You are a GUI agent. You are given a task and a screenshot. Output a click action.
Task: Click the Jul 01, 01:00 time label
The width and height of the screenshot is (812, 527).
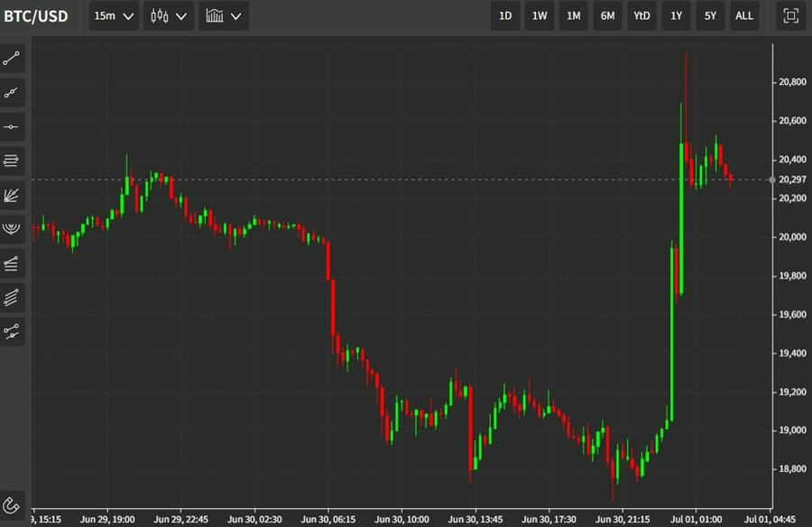click(x=696, y=519)
